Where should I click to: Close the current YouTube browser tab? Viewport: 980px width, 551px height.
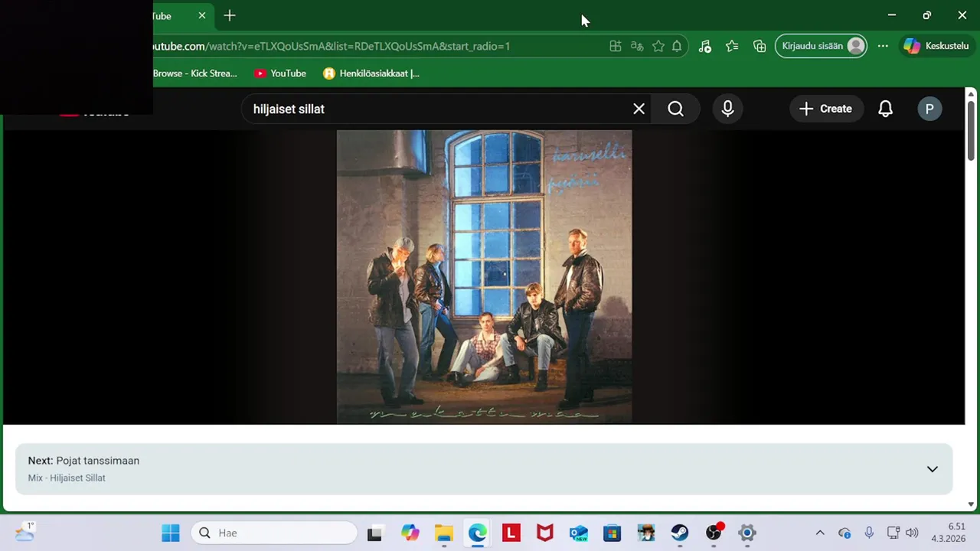click(x=202, y=15)
